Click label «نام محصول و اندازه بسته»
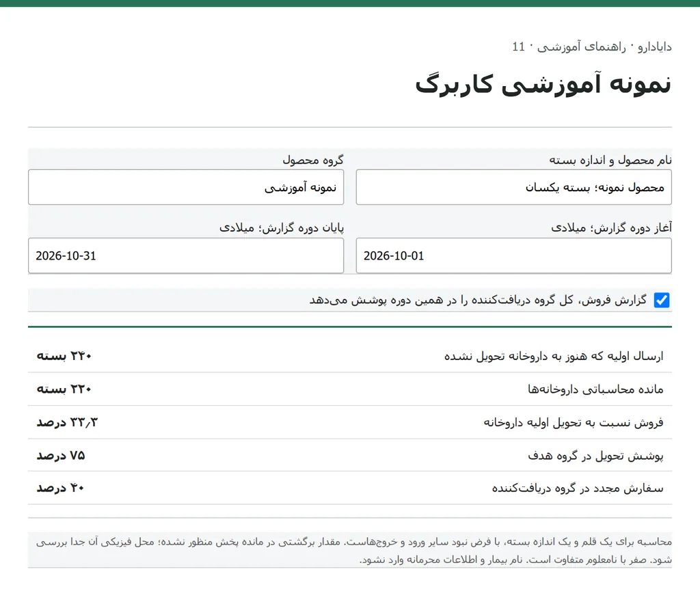This screenshot has height=610, width=700. click(x=610, y=160)
